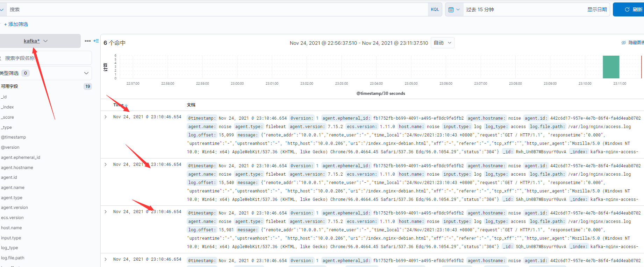Expand the bottom-most partially visible document row
Image resolution: width=644 pixels, height=267 pixels.
(x=106, y=259)
